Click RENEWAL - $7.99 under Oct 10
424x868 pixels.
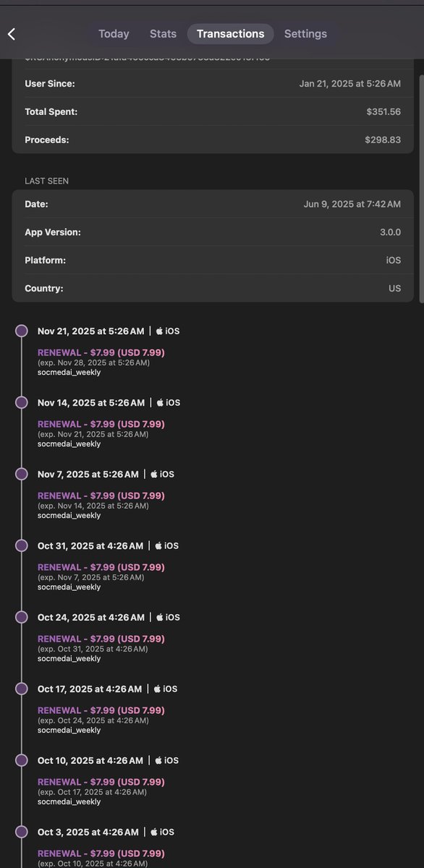coord(101,782)
